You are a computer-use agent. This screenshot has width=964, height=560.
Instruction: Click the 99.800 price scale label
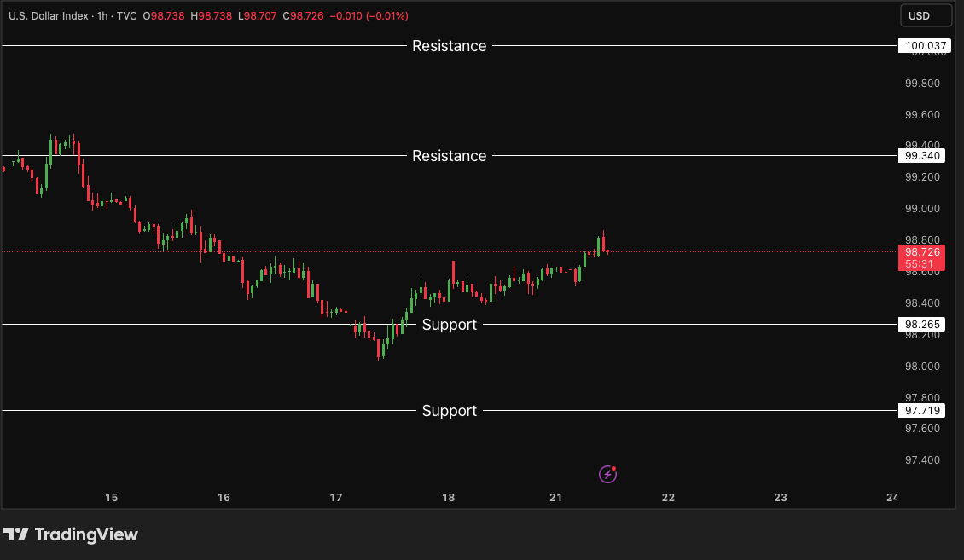point(922,84)
